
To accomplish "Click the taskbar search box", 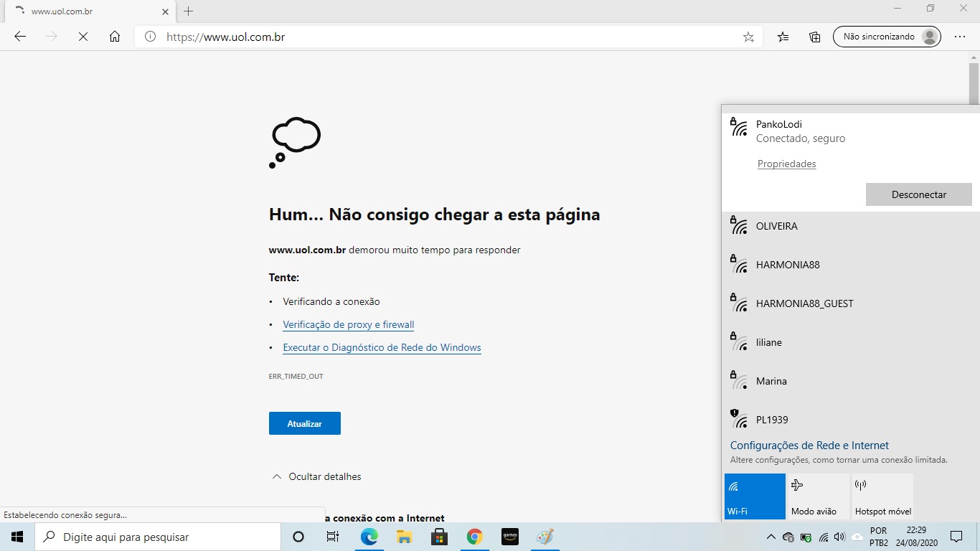I will pyautogui.click(x=158, y=537).
